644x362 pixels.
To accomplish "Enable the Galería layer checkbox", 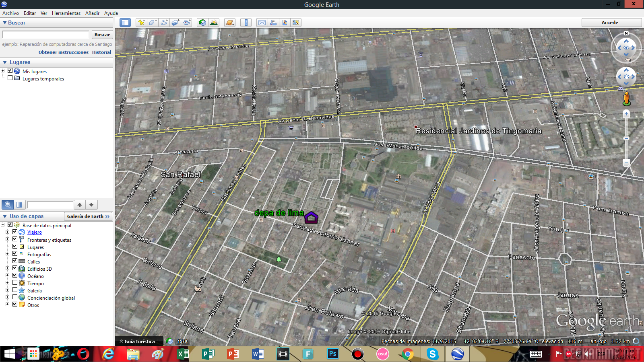I will tap(15, 290).
